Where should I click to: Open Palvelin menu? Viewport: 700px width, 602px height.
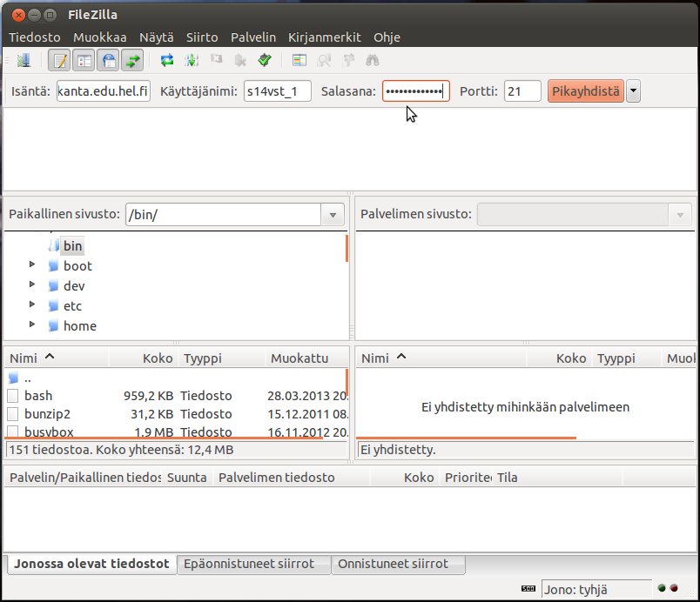(253, 37)
